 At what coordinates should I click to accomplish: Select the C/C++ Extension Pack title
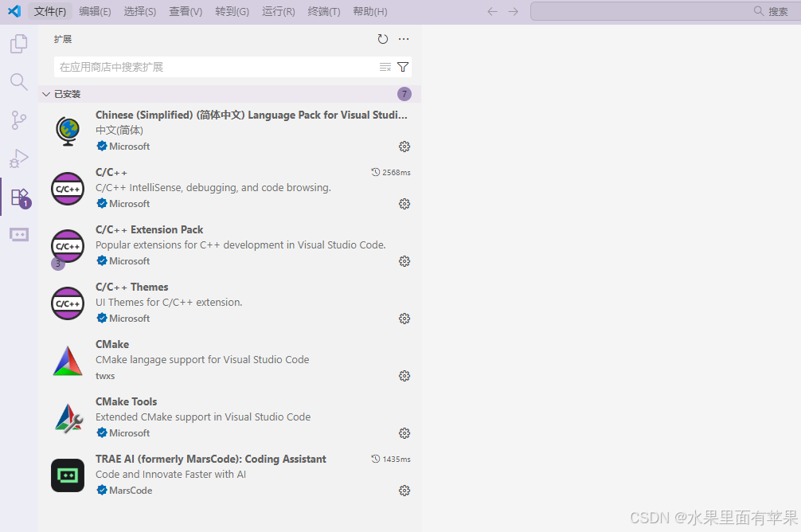point(149,229)
